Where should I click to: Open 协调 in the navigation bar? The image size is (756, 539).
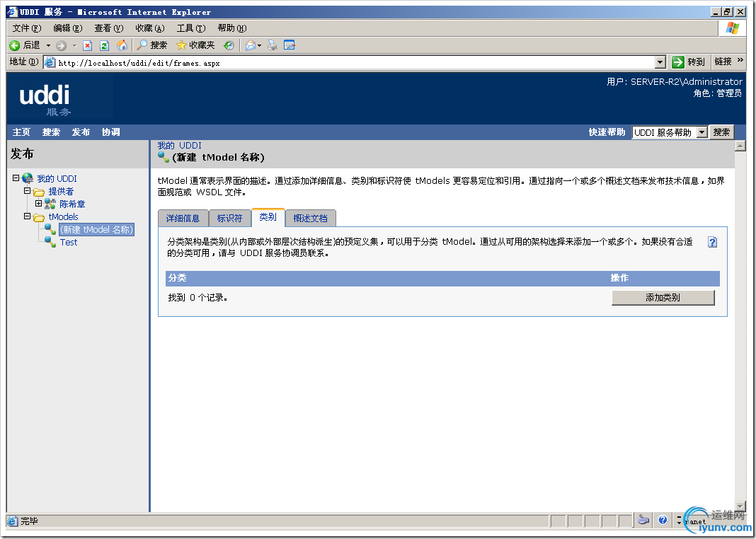coord(111,132)
